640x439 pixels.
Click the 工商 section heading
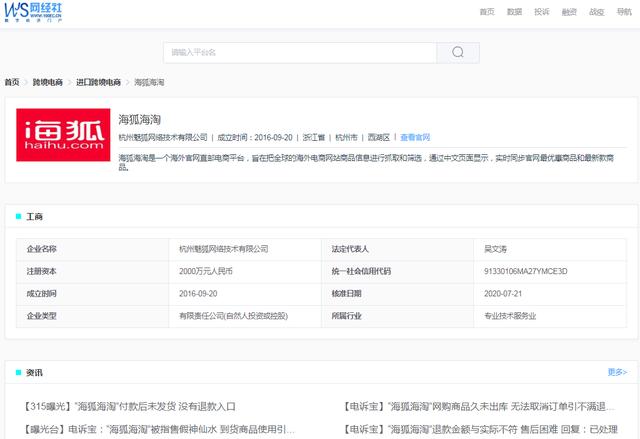click(34, 216)
